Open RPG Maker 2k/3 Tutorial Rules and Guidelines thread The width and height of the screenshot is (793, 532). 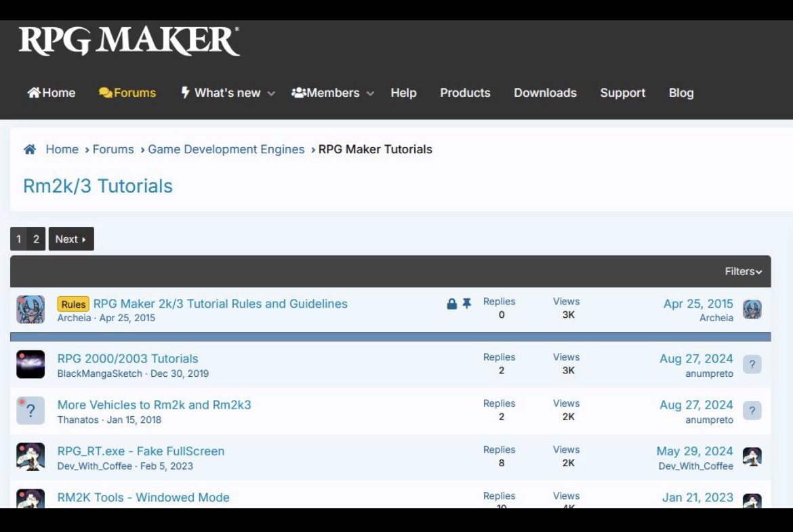click(x=220, y=304)
